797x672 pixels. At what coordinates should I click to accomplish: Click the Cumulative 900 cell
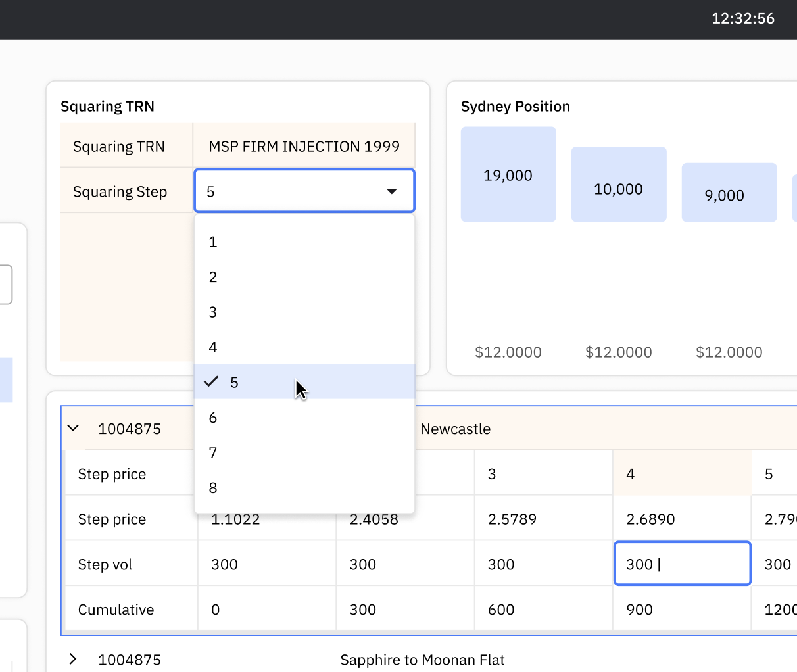click(681, 609)
